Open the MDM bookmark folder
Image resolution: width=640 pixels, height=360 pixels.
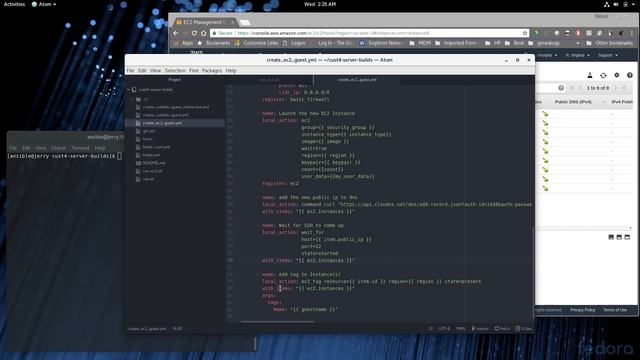click(x=420, y=43)
